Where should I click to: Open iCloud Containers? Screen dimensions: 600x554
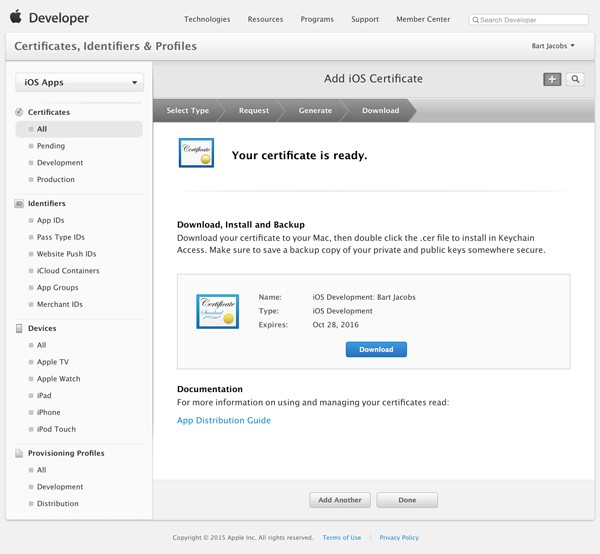68,271
